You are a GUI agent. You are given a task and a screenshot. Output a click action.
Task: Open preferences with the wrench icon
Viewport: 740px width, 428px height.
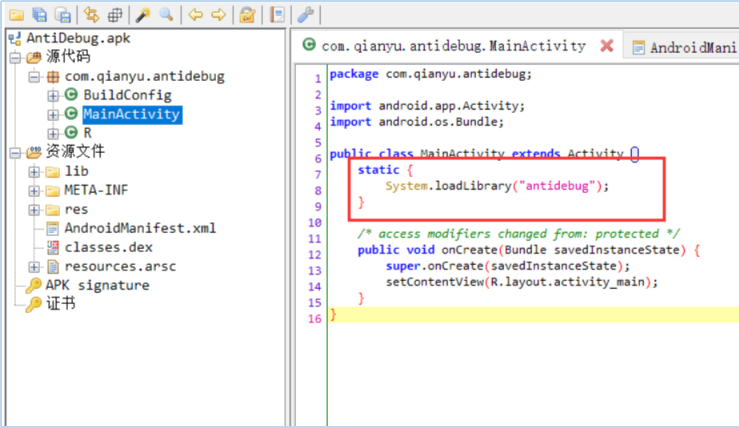tap(305, 15)
